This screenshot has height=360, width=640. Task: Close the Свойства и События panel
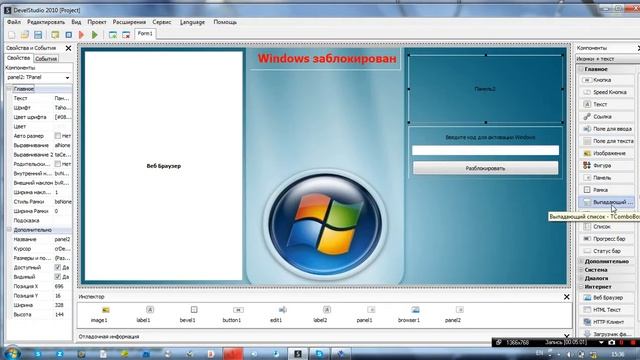tap(68, 48)
